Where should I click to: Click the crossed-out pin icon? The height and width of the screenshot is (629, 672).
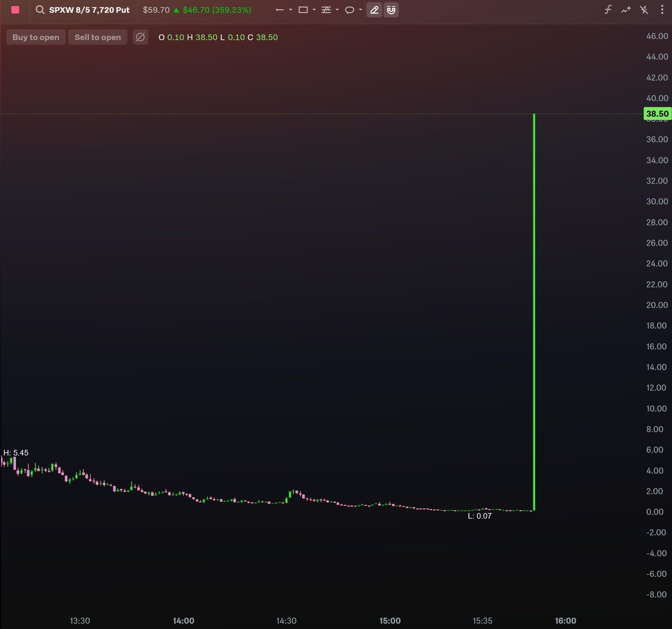(x=644, y=10)
